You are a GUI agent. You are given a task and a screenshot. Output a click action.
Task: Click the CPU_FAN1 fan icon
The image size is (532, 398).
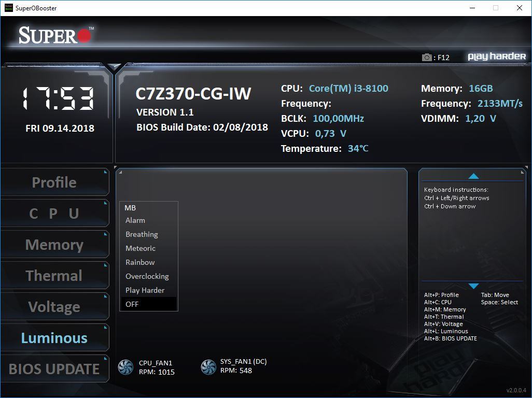coord(125,367)
